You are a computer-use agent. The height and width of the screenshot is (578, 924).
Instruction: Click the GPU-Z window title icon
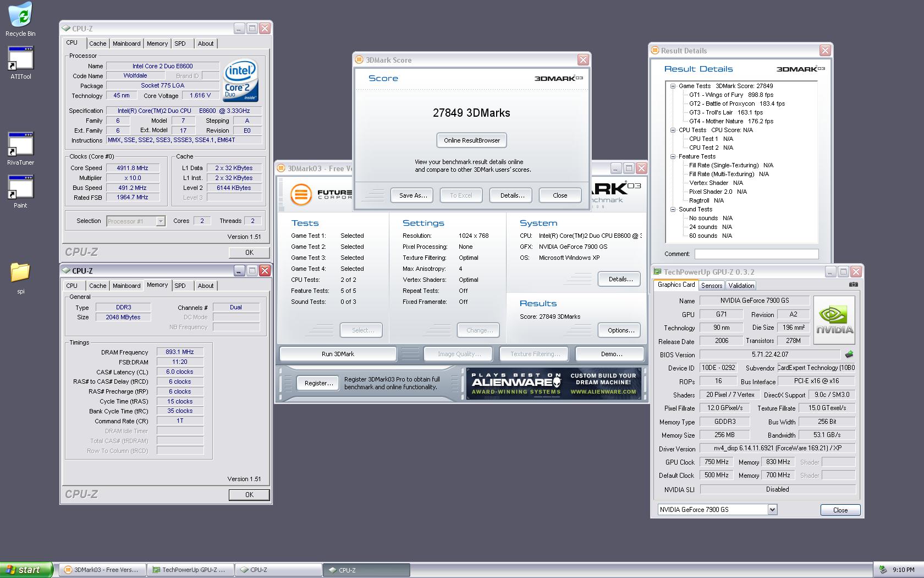[657, 272]
